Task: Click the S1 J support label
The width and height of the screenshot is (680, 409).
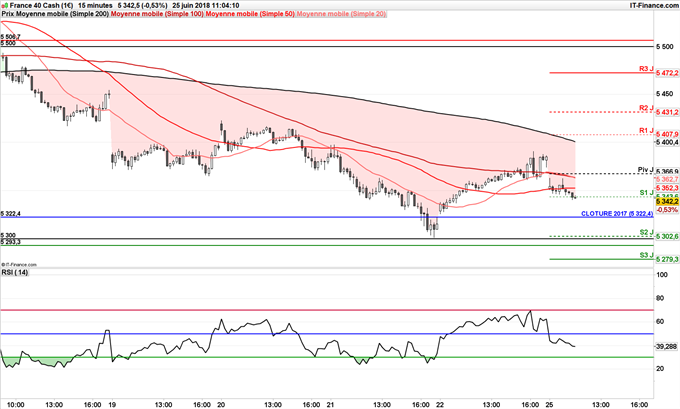Action: click(646, 193)
